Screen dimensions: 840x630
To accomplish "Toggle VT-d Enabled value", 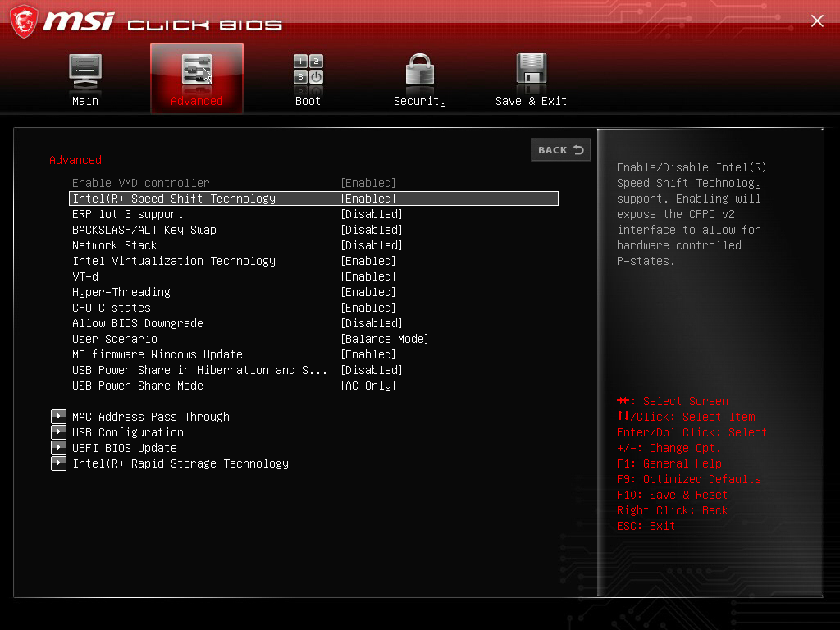I will point(368,276).
